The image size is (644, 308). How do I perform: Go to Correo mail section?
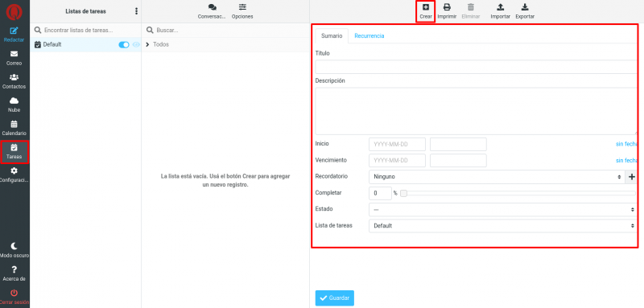14,58
